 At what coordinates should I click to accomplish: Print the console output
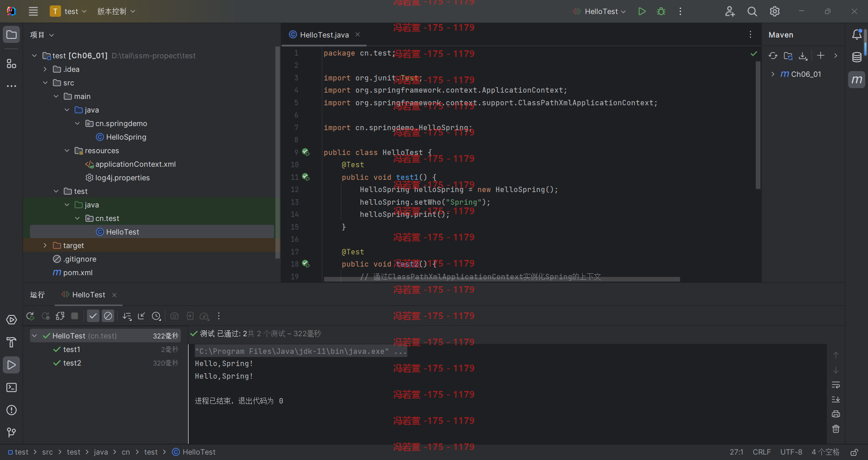pos(836,414)
